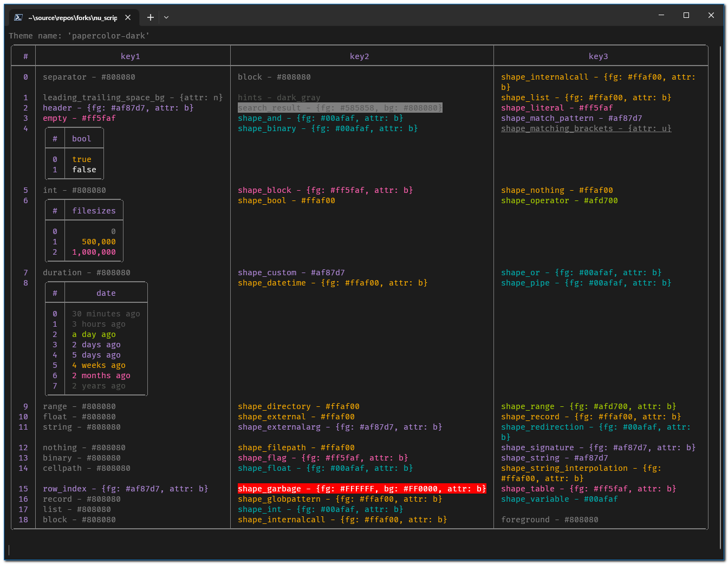Click the 'date' nested table header
The image size is (728, 564).
point(106,293)
